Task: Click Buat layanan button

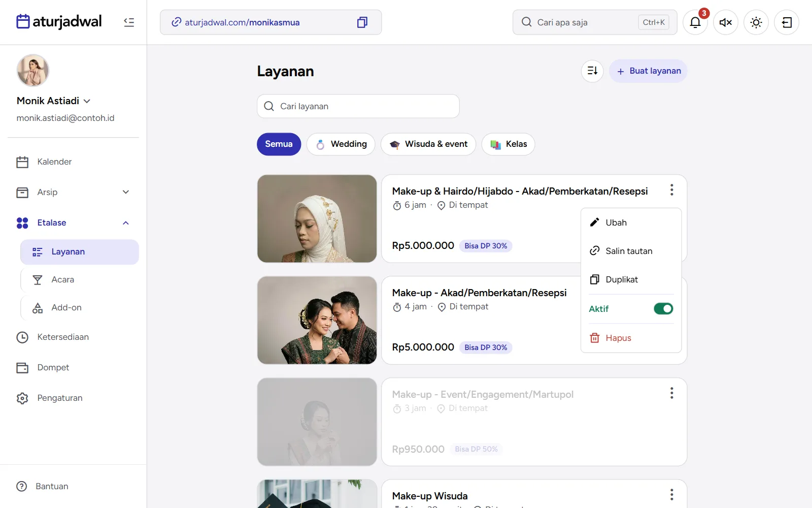Action: click(x=648, y=71)
